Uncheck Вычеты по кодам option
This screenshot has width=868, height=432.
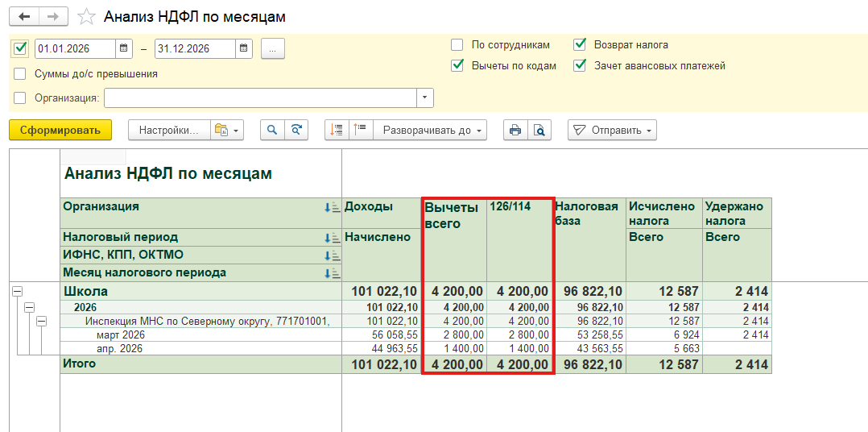pos(457,65)
